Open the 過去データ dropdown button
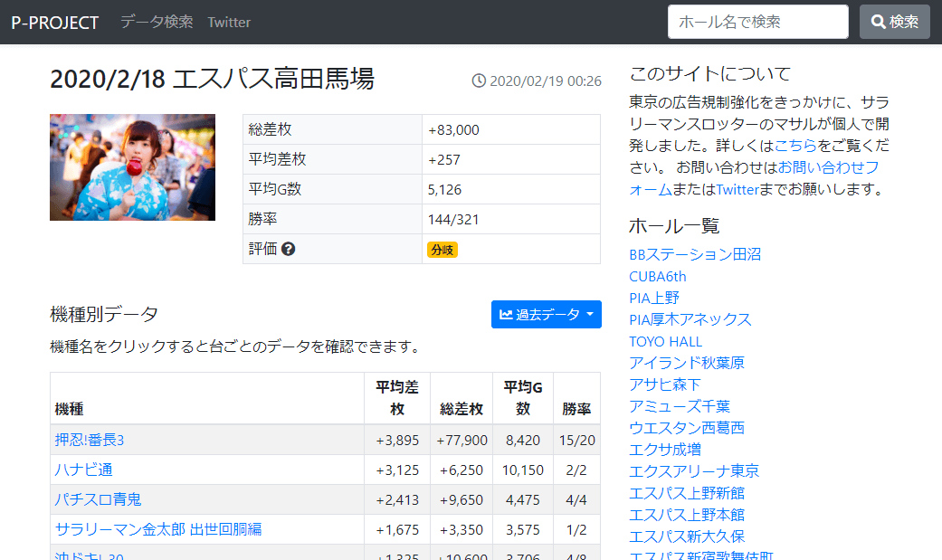 click(x=546, y=314)
